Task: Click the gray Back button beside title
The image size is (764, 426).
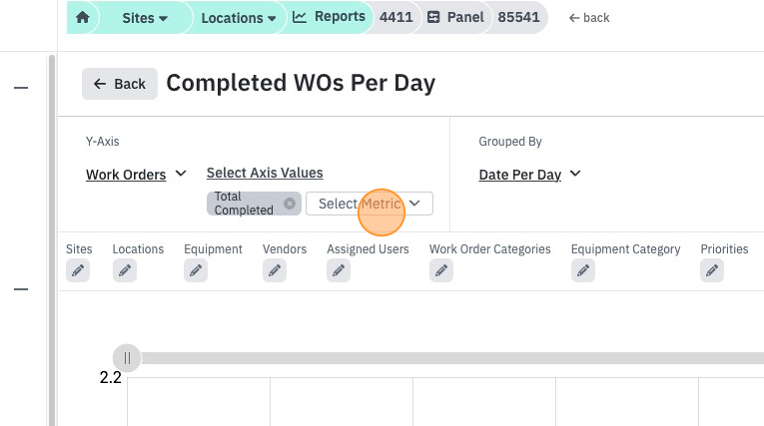Action: point(120,84)
